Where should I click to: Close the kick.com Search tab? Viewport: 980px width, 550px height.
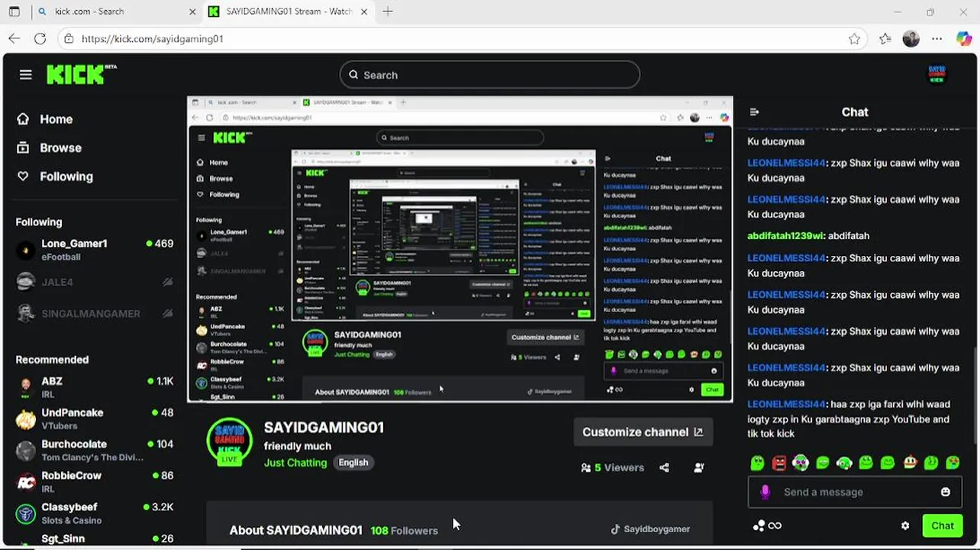pyautogui.click(x=192, y=11)
